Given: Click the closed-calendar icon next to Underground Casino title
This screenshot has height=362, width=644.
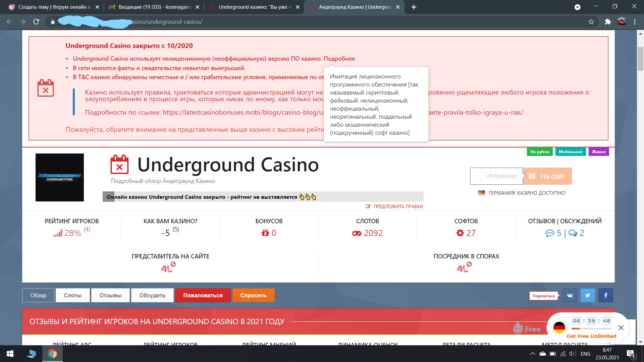Looking at the screenshot, I should click(x=119, y=164).
